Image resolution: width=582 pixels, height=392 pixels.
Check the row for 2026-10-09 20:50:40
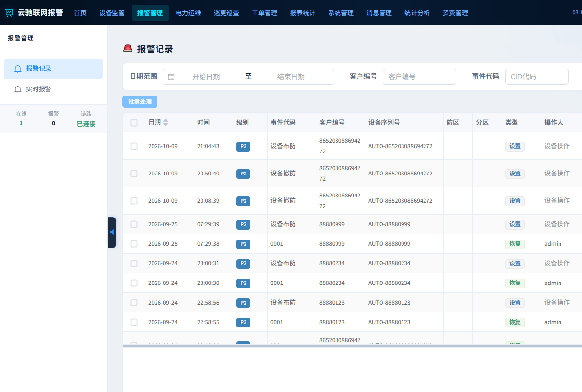(x=134, y=174)
